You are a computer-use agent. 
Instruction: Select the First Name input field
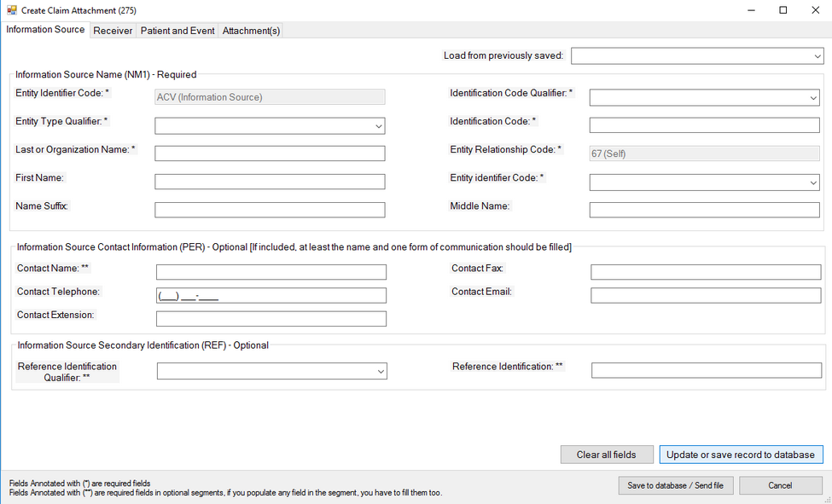click(x=270, y=181)
